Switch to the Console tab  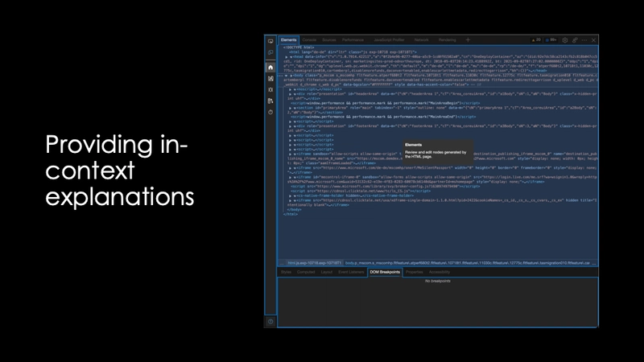[309, 39]
